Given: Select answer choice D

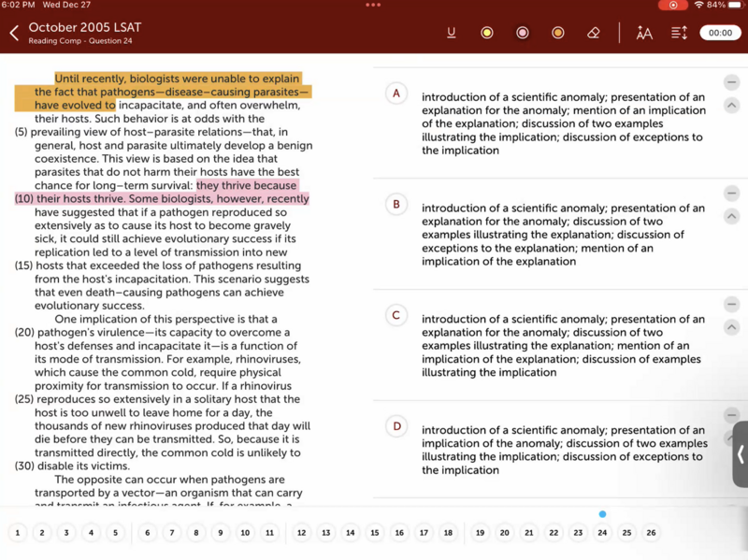Looking at the screenshot, I should [396, 426].
